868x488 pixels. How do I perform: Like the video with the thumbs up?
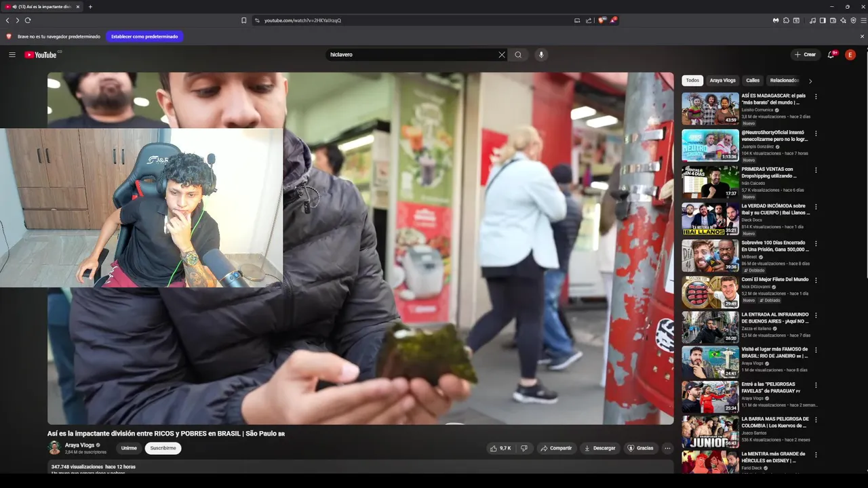tap(500, 448)
